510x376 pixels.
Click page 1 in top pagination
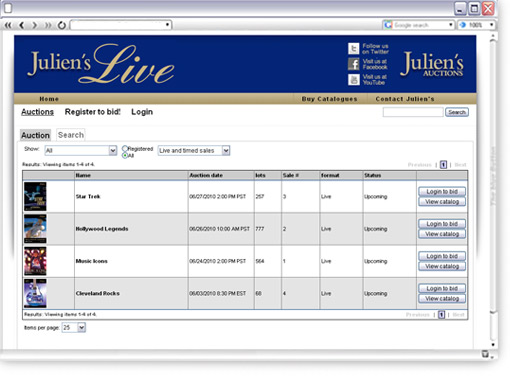click(443, 165)
